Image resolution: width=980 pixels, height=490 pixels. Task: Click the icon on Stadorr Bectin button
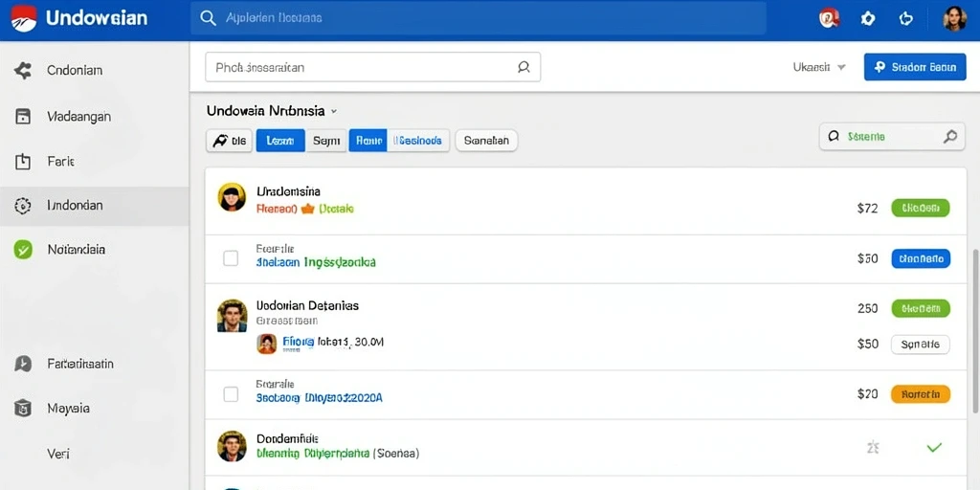coord(880,67)
